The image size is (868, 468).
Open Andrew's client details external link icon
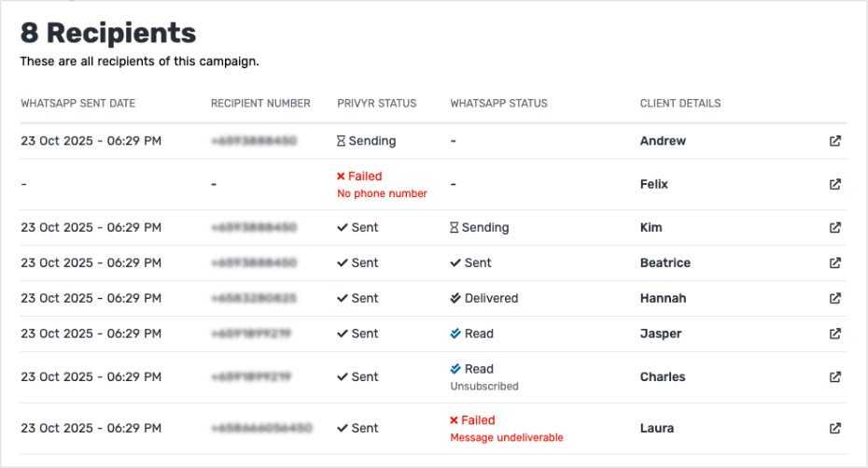(x=835, y=141)
